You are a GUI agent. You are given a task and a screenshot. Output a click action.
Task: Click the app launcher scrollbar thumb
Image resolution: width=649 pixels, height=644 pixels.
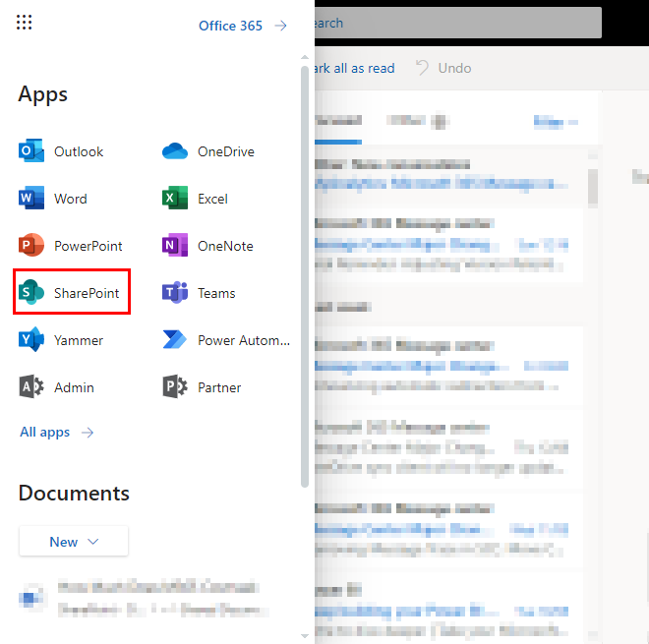pos(305,276)
